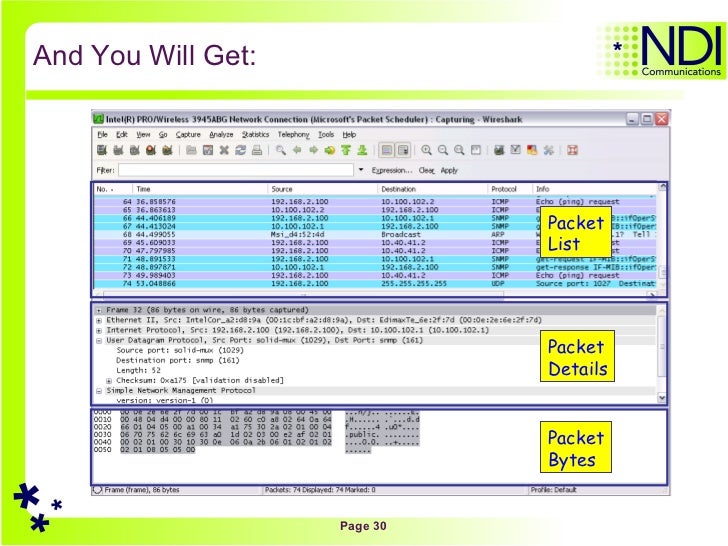Image resolution: width=728 pixels, height=546 pixels.
Task: Click inside the Filter text field
Action: (x=236, y=170)
